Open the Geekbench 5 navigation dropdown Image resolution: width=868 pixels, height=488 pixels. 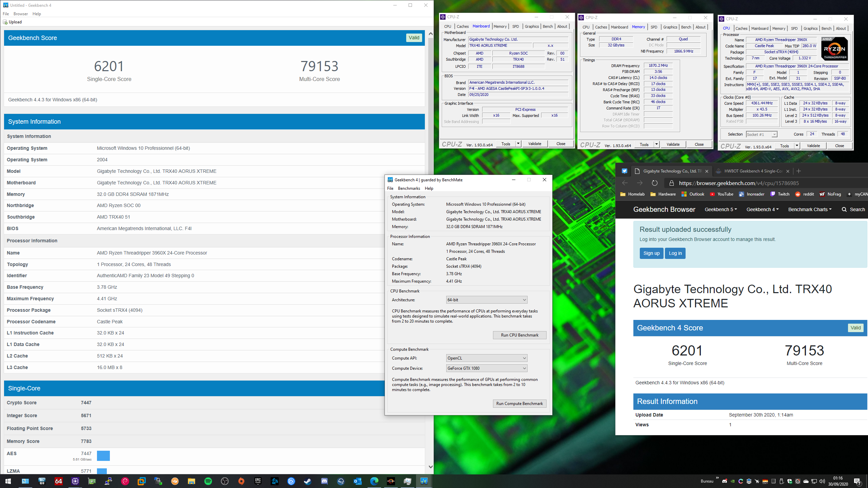721,209
